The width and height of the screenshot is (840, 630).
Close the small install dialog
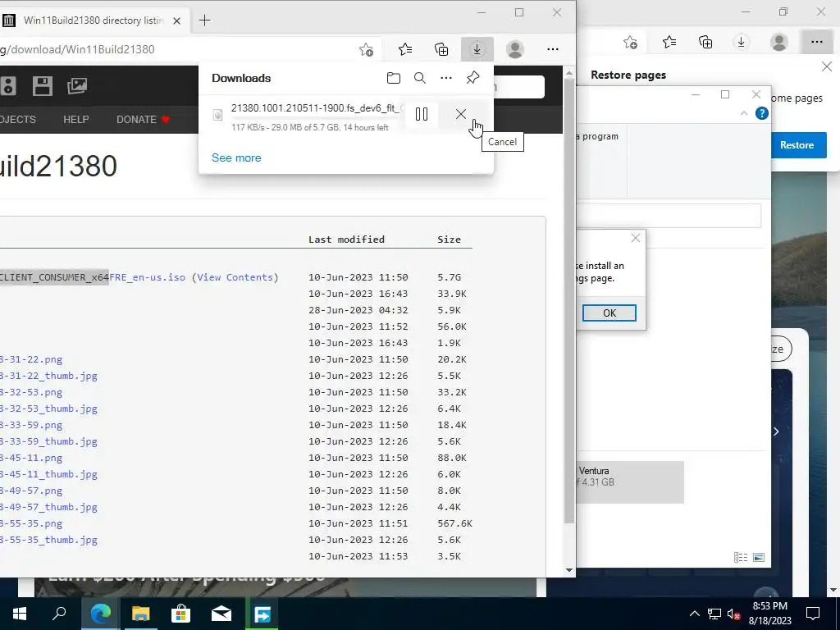click(636, 238)
